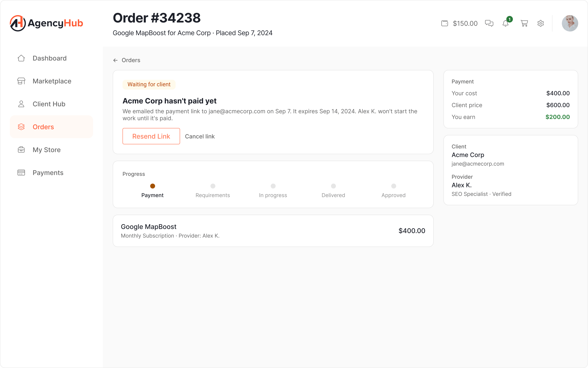
Task: Open the wallet balance icon
Action: pos(444,23)
